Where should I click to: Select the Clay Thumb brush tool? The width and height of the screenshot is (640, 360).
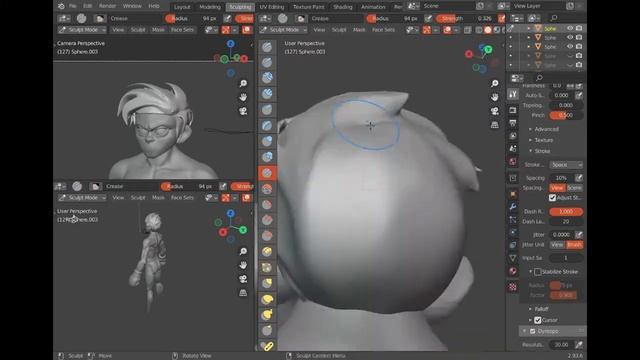coord(267,110)
